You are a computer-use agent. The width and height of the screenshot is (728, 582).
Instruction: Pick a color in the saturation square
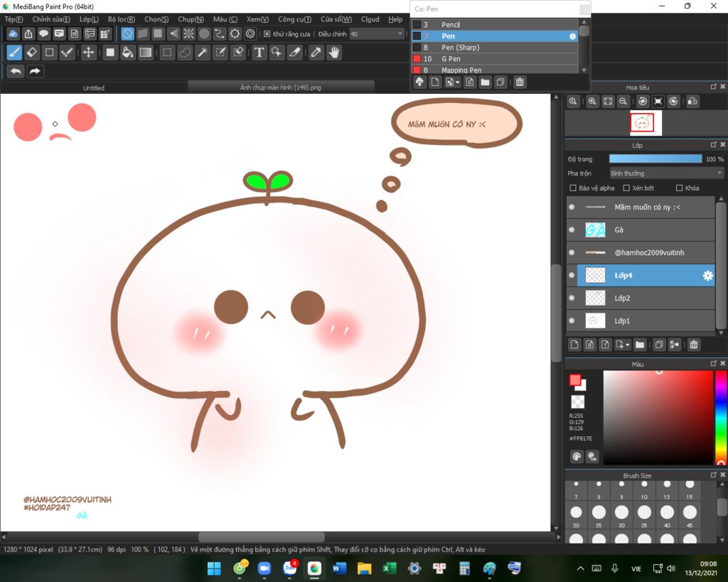[x=658, y=418]
